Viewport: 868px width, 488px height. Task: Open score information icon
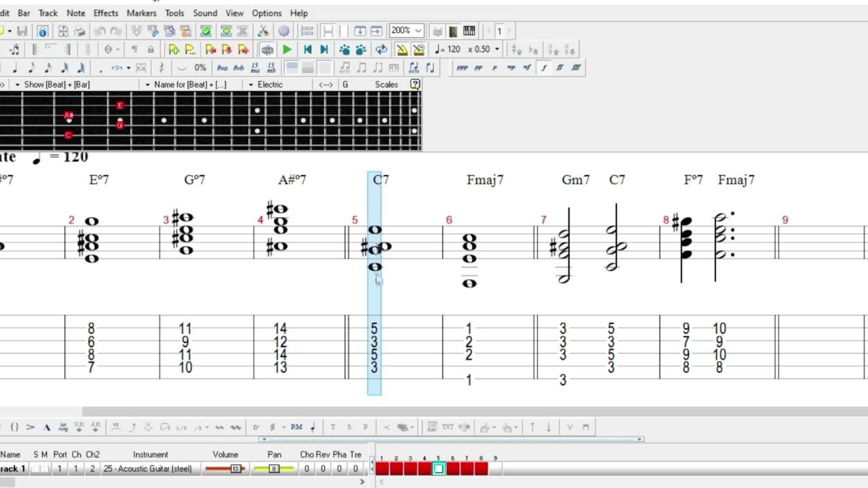pos(43,31)
